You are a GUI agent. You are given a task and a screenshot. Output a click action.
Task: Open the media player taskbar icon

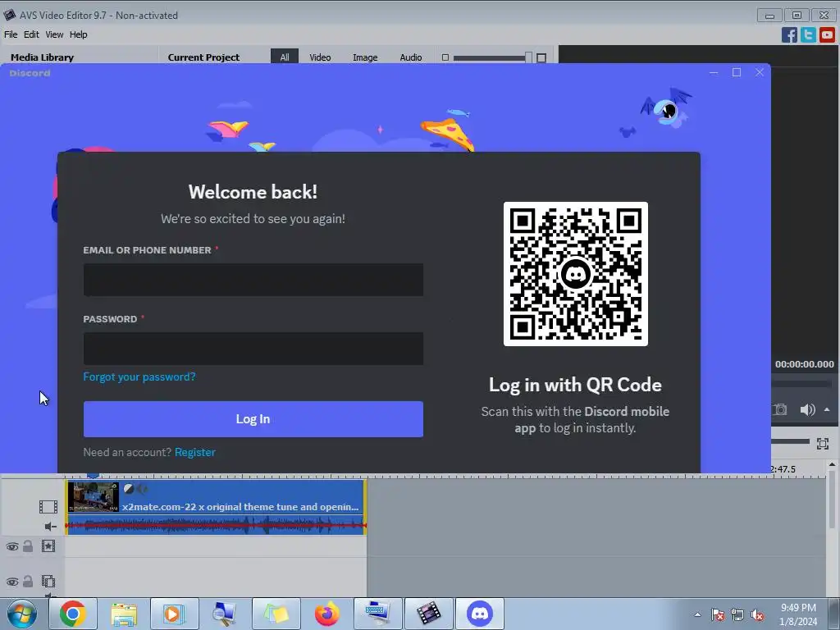(x=175, y=614)
